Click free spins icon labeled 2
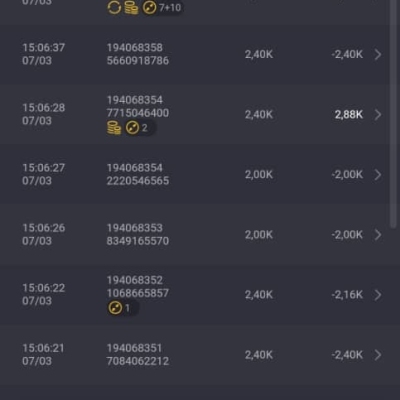This screenshot has height=400, width=400. 132,128
